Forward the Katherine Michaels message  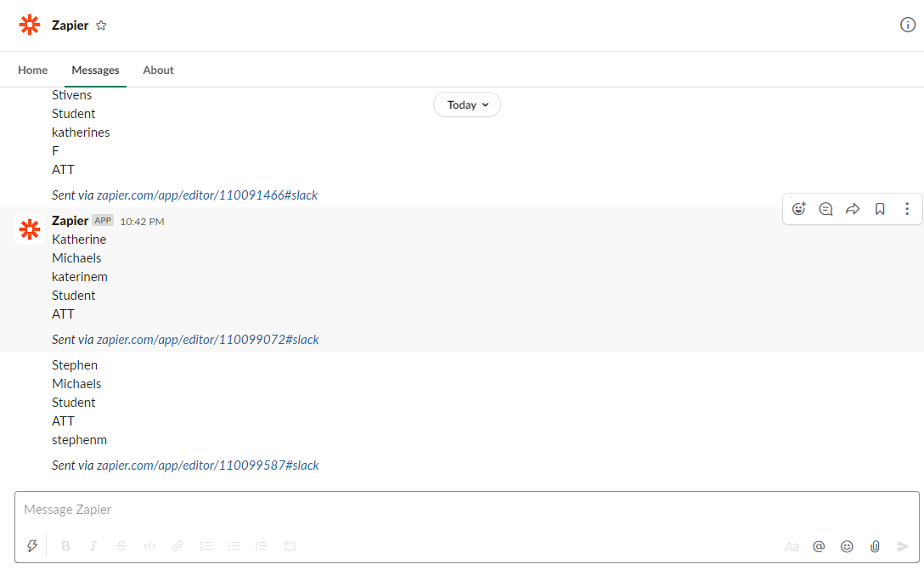coord(853,209)
